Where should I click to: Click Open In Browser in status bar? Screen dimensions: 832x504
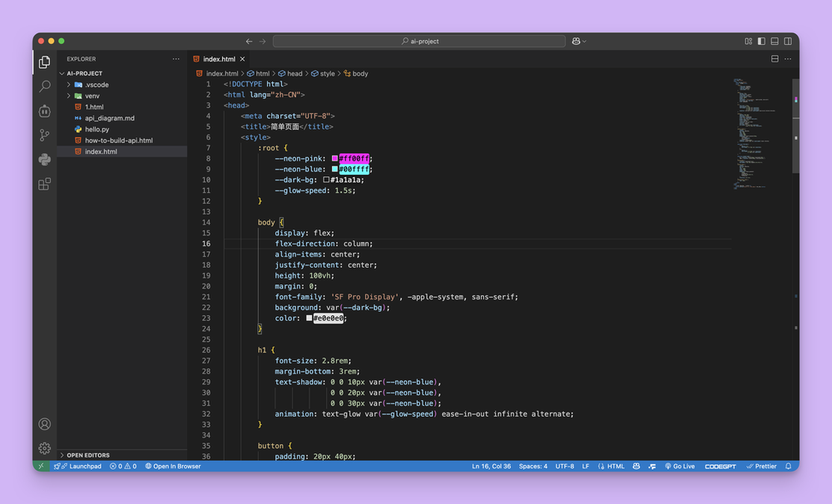(x=172, y=466)
